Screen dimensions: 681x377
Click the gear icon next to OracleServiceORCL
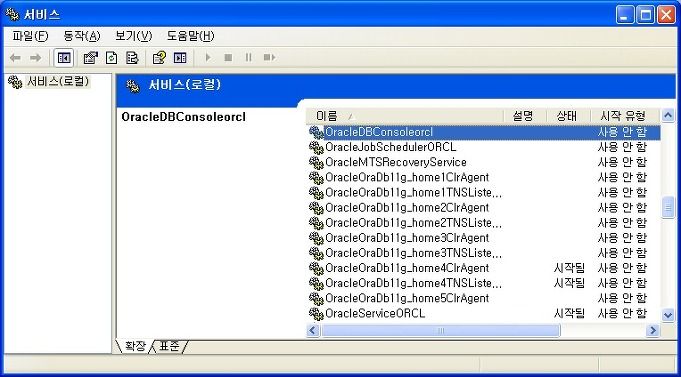316,314
